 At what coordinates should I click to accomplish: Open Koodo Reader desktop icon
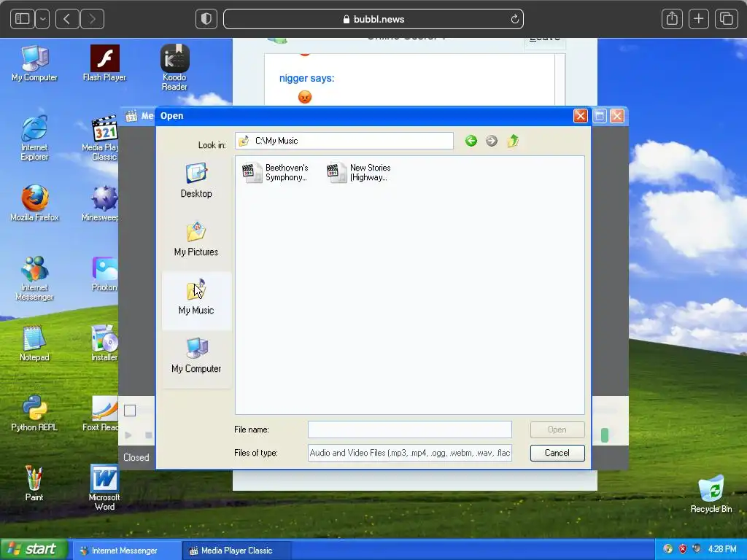point(174,68)
